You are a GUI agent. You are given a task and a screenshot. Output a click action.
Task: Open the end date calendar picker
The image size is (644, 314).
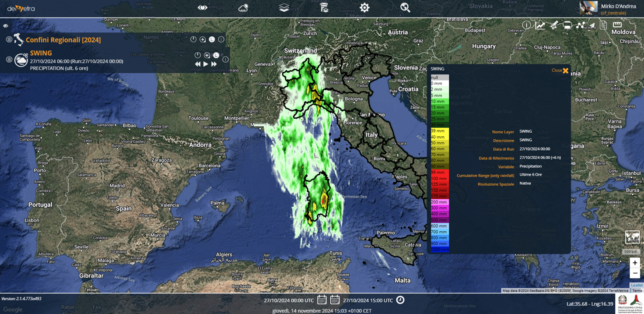pyautogui.click(x=335, y=300)
